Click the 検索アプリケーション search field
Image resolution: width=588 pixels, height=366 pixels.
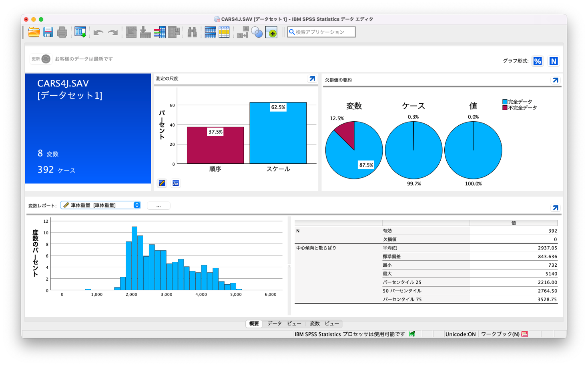pyautogui.click(x=321, y=32)
